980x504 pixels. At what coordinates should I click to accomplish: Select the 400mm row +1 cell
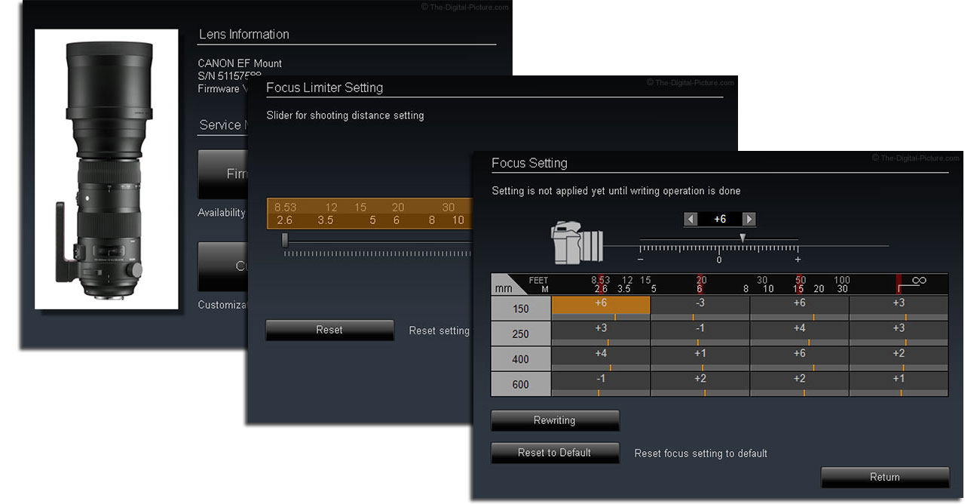coord(700,359)
